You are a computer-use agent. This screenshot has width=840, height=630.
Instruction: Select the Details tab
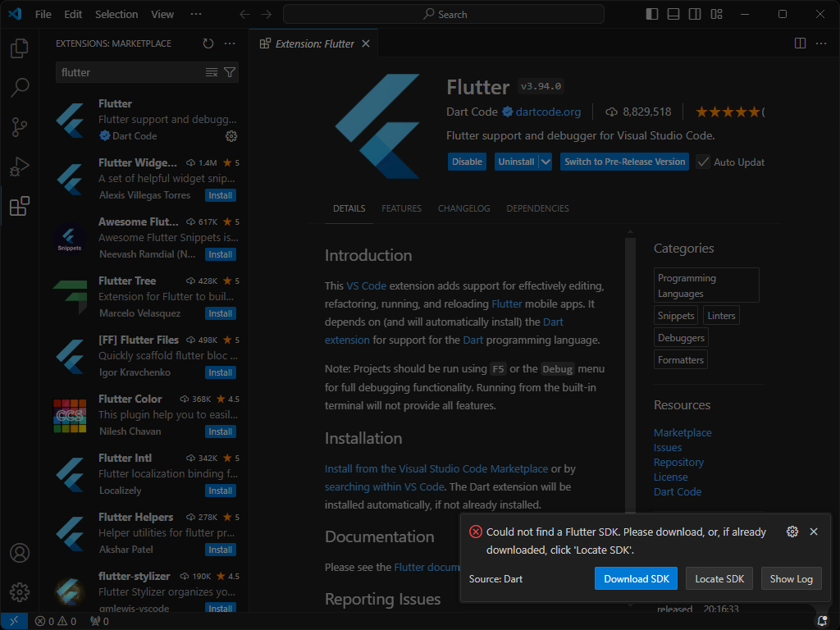[x=349, y=208]
